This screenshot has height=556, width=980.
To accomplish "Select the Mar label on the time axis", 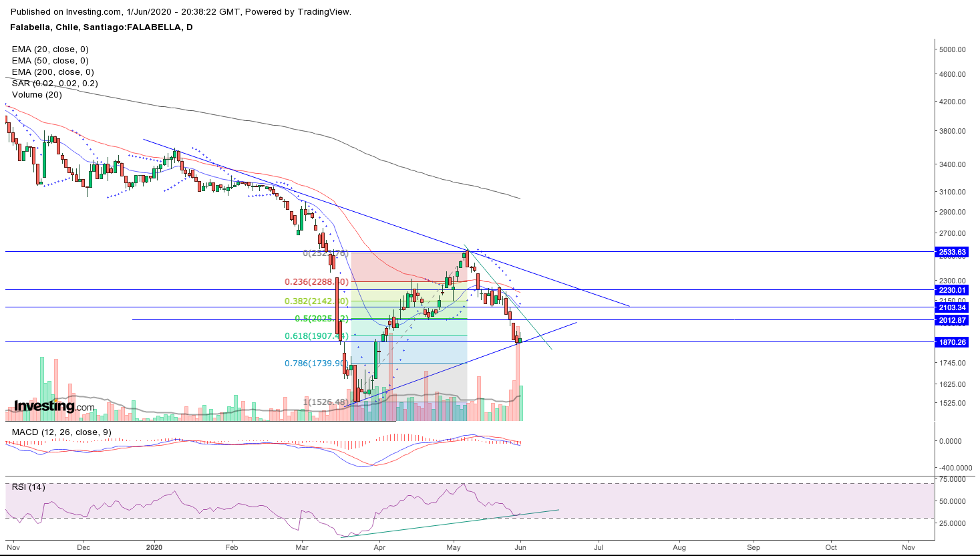I will pyautogui.click(x=301, y=547).
